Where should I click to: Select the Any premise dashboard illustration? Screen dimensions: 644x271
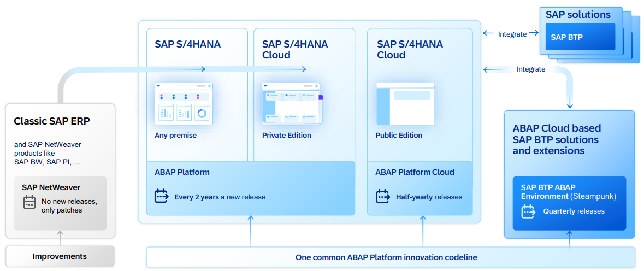pyautogui.click(x=184, y=103)
